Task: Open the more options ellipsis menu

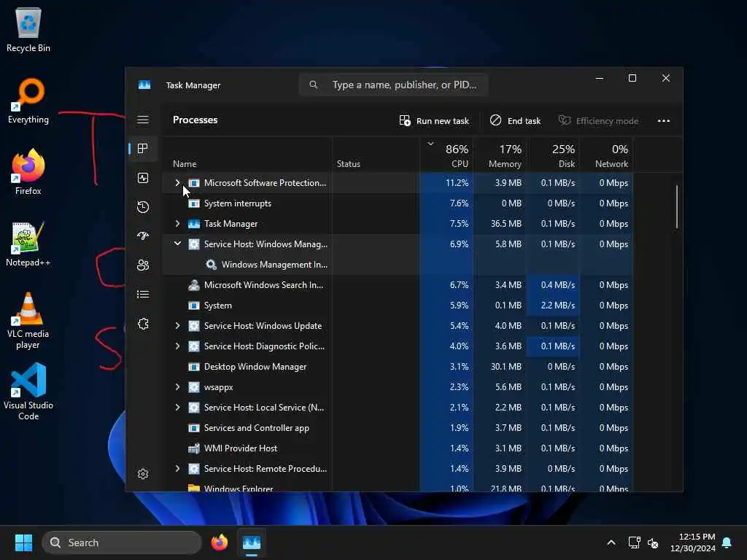Action: [664, 121]
